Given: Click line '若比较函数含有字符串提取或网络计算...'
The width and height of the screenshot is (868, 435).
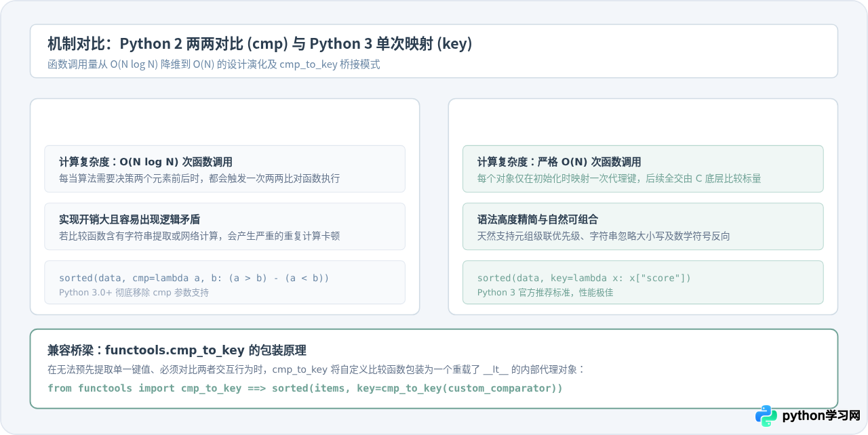Looking at the screenshot, I should click(x=199, y=236).
